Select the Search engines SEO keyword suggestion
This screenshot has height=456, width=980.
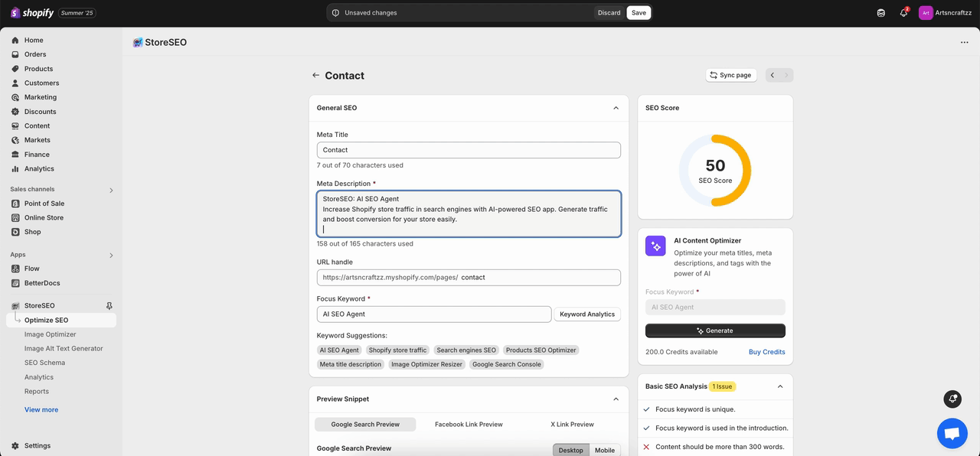click(x=466, y=350)
